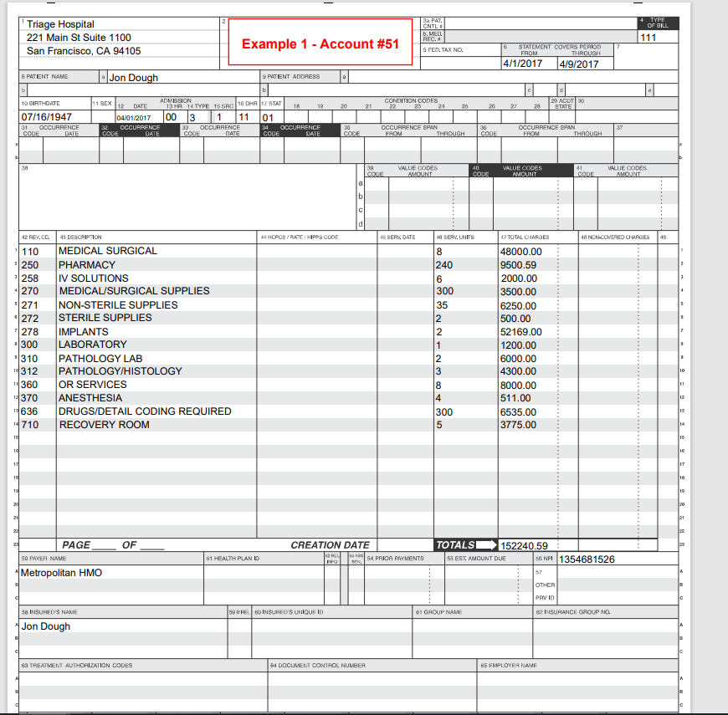Click the insured's name Jon Dough field

click(44, 626)
